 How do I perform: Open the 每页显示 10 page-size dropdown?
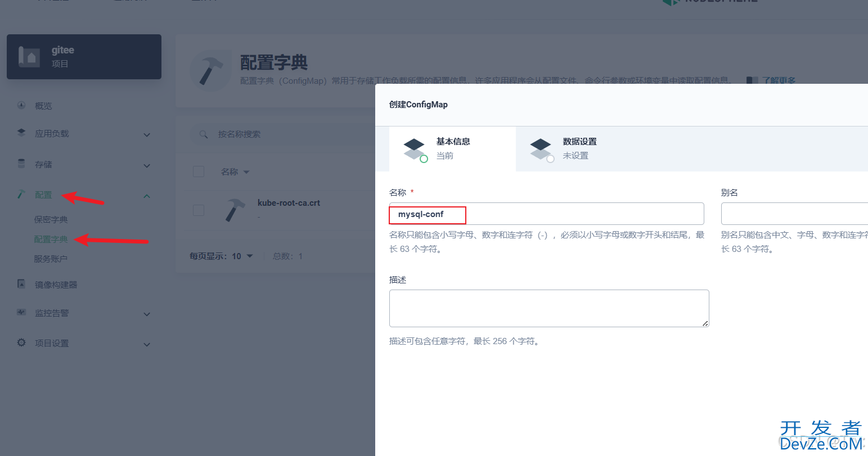tap(222, 256)
